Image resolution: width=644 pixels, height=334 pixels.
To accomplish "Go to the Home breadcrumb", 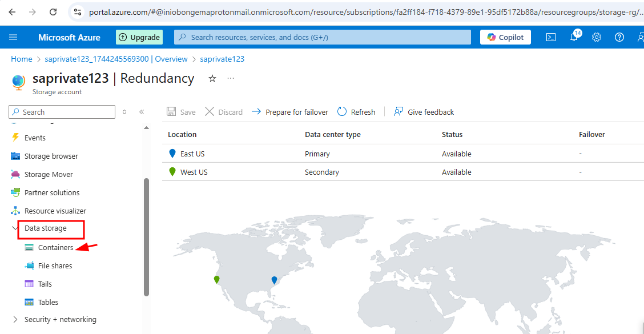I will 21,59.
